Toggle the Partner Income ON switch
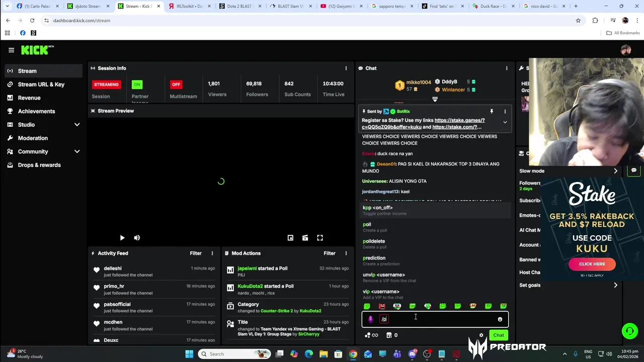This screenshot has height=362, width=644. coord(137,84)
